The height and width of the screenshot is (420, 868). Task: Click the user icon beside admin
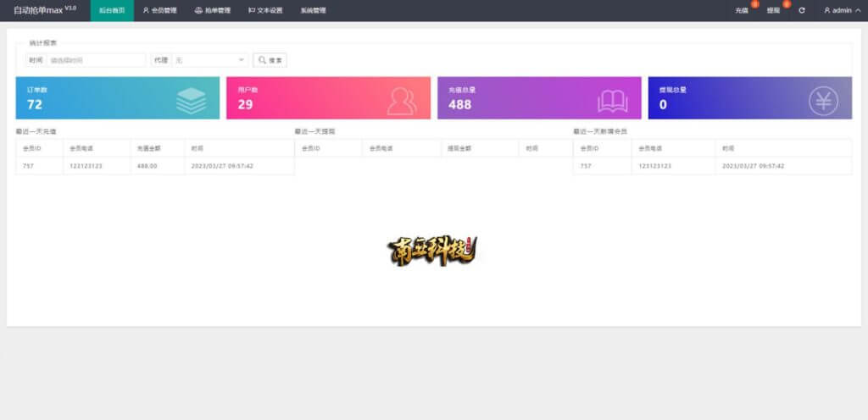(827, 10)
